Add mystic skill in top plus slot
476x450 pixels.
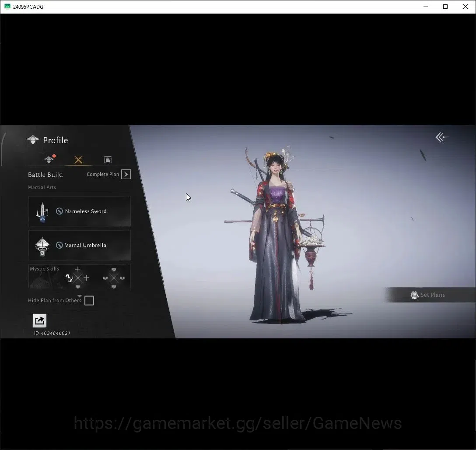point(78,269)
